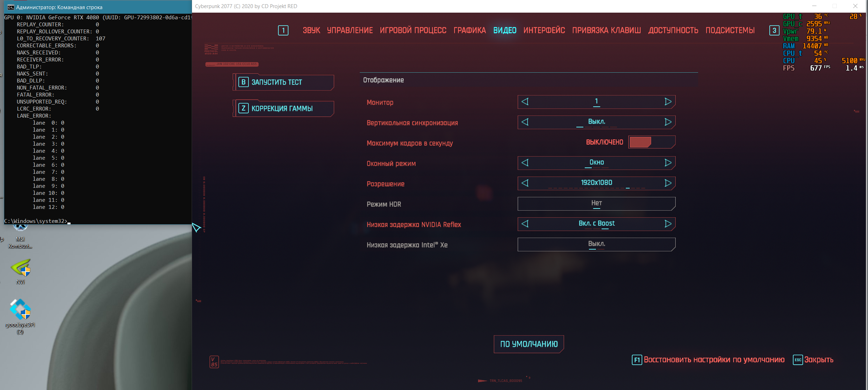Viewport: 868px width, 390px height.
Task: Click the next-tab key icon labeled 3
Action: pyautogui.click(x=774, y=31)
